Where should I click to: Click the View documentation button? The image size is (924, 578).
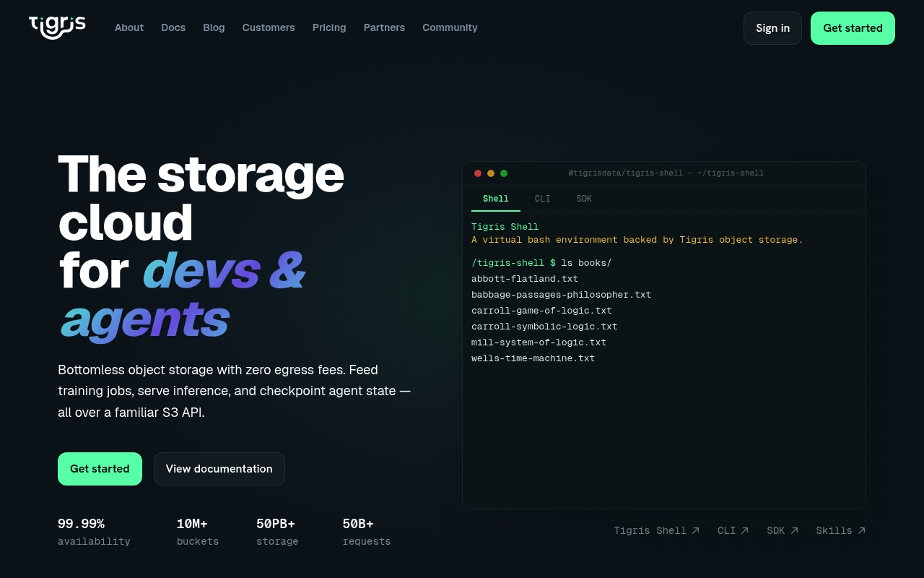(x=219, y=469)
